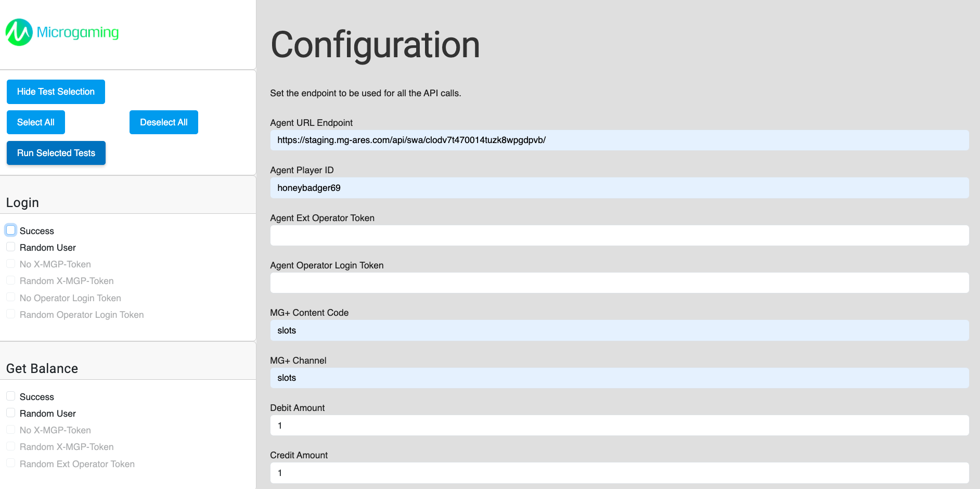The width and height of the screenshot is (980, 489).
Task: Check No Operator Login Token test
Action: coord(11,297)
